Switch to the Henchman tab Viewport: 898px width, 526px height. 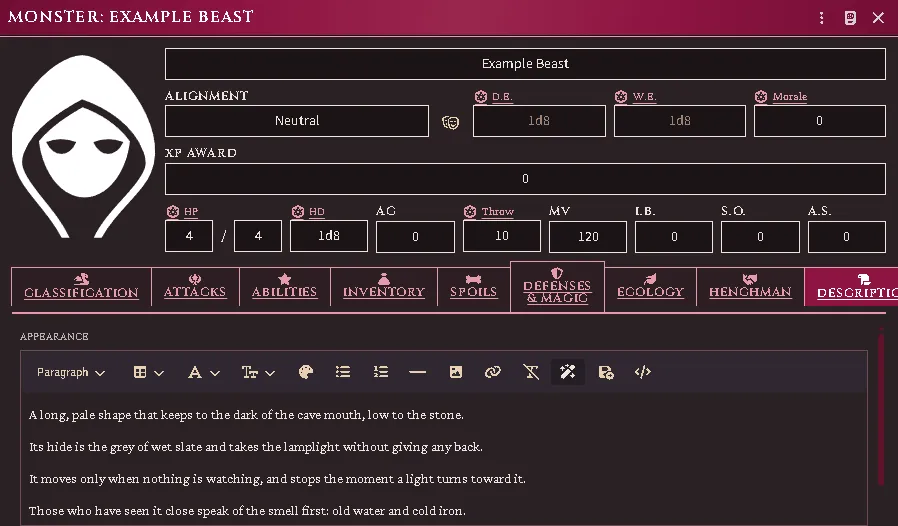[x=750, y=286]
